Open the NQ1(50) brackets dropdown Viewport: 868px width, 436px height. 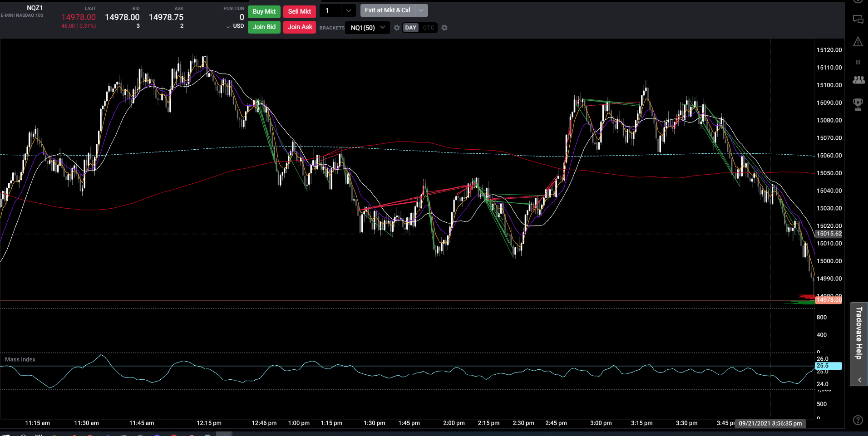point(367,28)
